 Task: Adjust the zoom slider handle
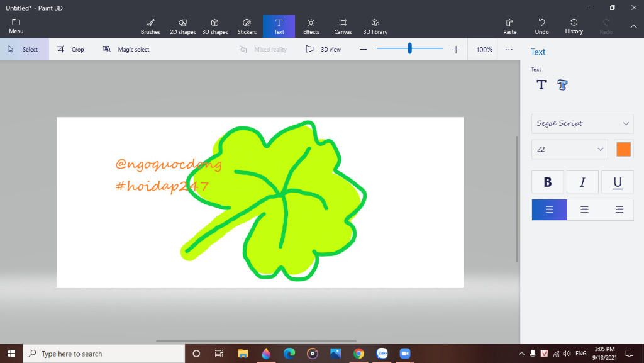pos(409,48)
